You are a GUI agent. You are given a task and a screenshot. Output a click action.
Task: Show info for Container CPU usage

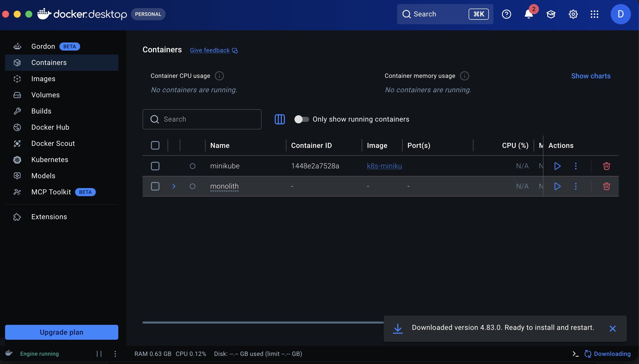[x=219, y=76]
